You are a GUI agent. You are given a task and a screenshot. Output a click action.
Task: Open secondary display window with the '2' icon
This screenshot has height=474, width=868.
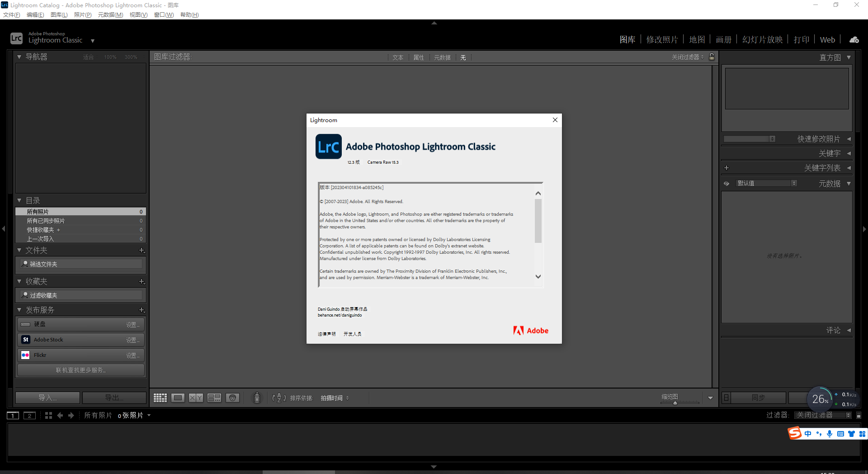pos(29,415)
